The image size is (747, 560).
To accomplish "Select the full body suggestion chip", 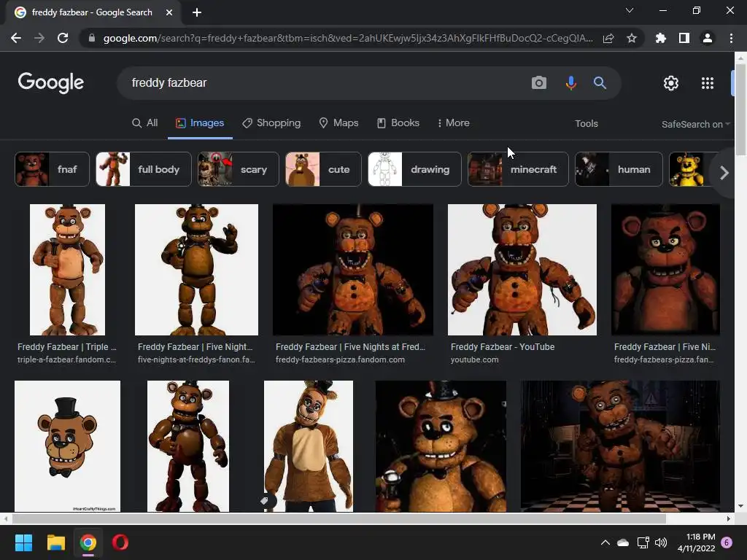I will (x=144, y=169).
